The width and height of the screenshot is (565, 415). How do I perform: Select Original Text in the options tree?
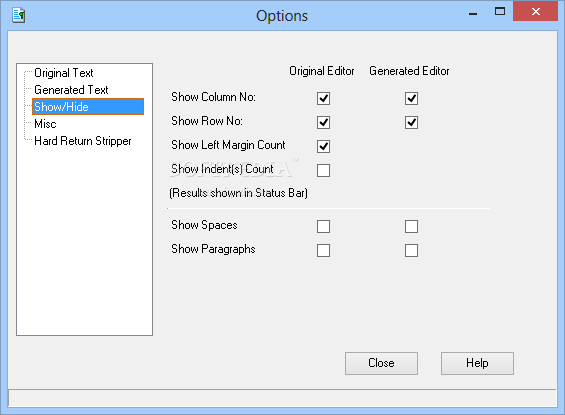click(x=64, y=73)
